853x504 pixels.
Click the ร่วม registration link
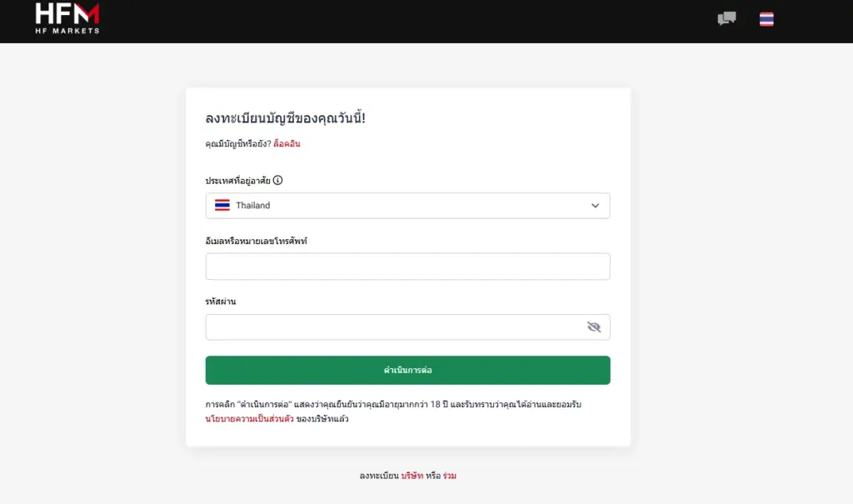[x=450, y=476]
